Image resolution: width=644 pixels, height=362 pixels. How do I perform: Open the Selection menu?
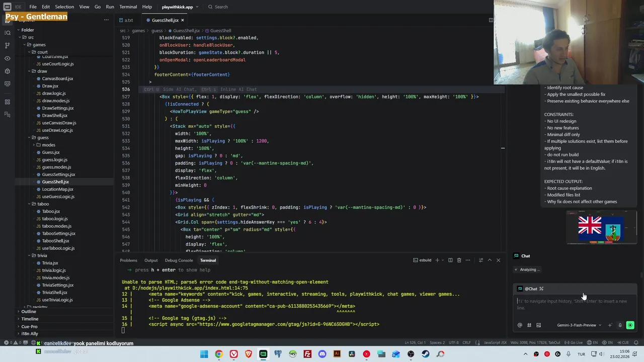[x=64, y=7]
